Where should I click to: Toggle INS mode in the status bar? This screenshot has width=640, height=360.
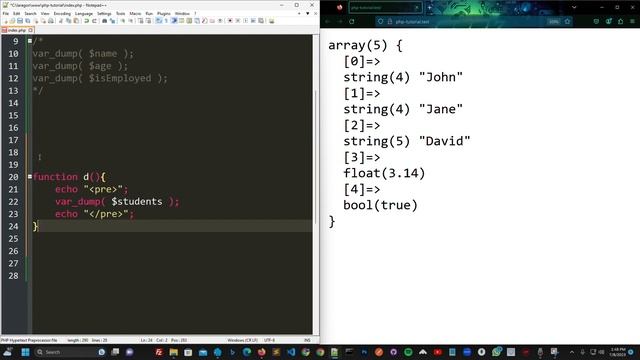tap(307, 340)
